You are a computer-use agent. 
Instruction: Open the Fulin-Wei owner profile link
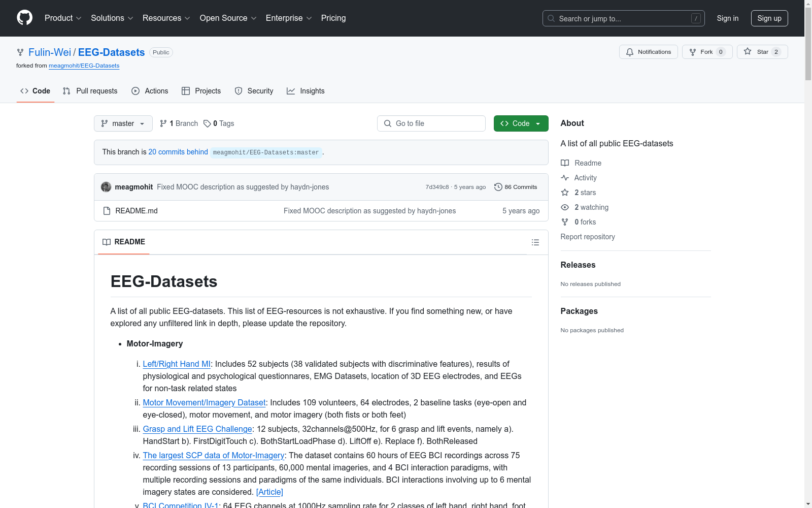click(x=50, y=52)
